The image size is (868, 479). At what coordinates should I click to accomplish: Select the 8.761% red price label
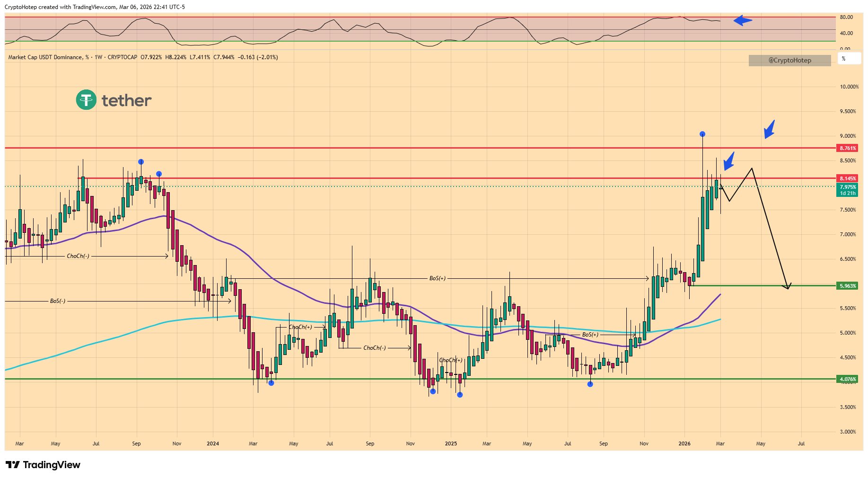click(848, 148)
